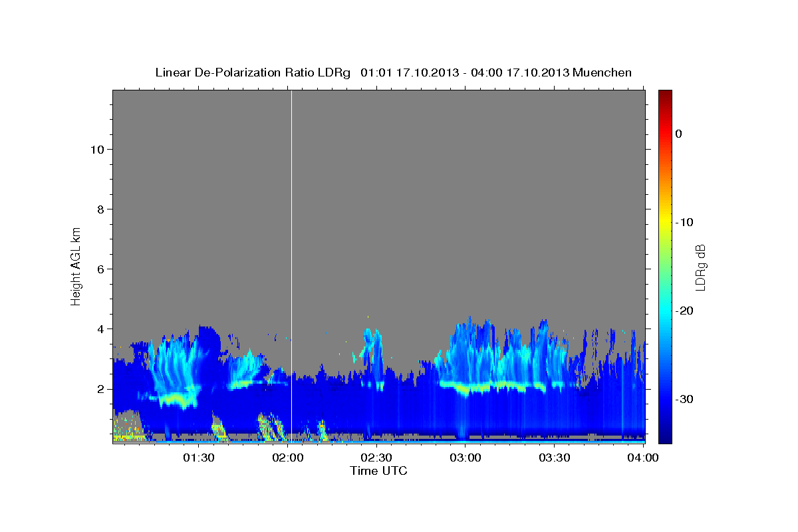Click the start time '01:01 17.10.2013' in the title
Screen dimensions: 798x532
(410, 72)
